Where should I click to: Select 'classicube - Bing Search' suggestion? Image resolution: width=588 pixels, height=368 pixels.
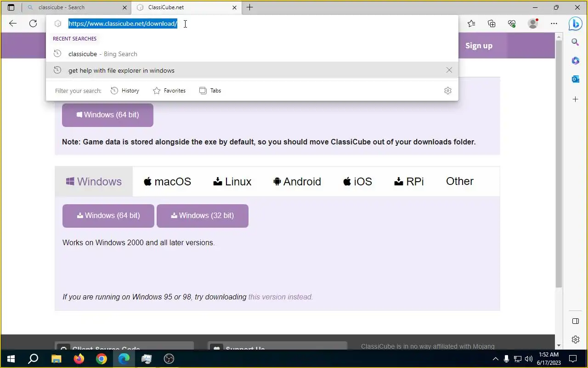coord(252,54)
